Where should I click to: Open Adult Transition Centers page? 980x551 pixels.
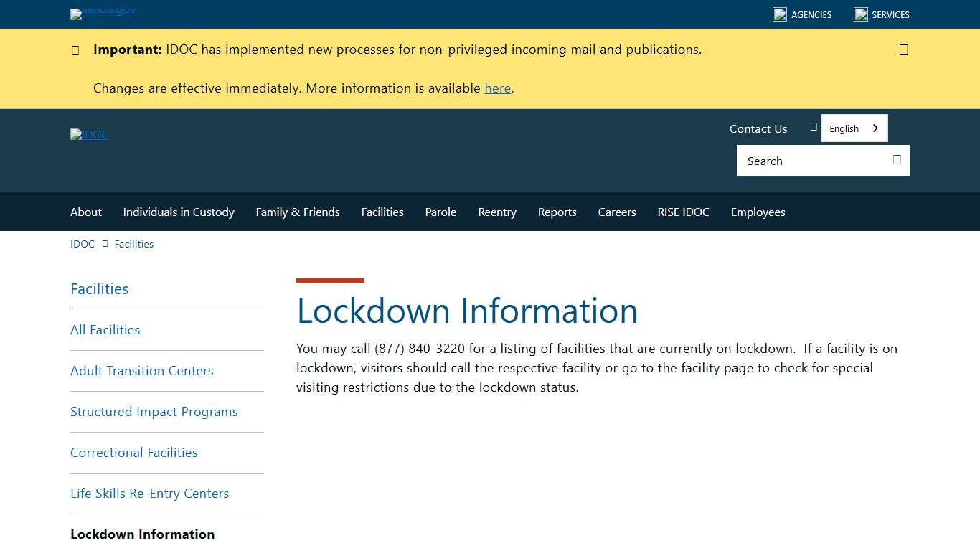pyautogui.click(x=141, y=370)
